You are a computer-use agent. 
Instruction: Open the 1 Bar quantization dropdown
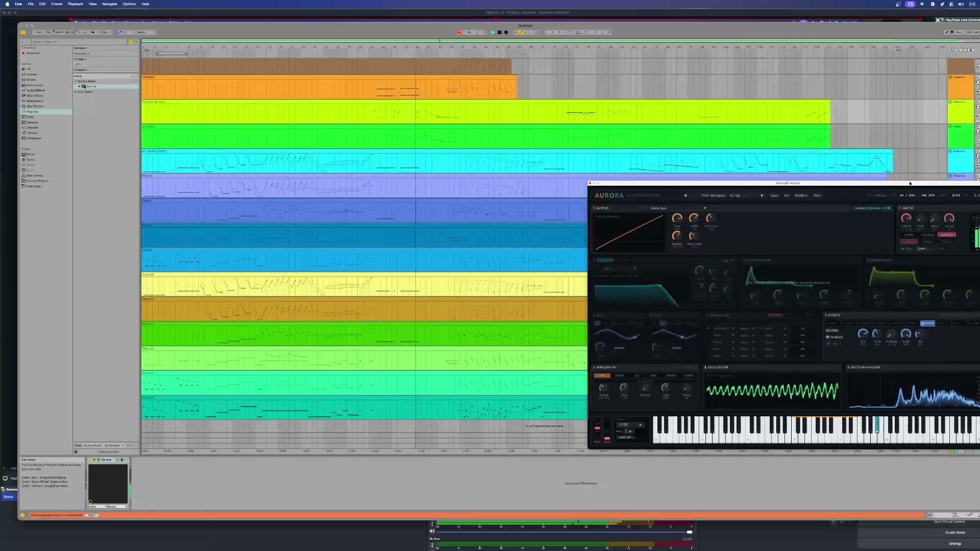pyautogui.click(x=106, y=32)
